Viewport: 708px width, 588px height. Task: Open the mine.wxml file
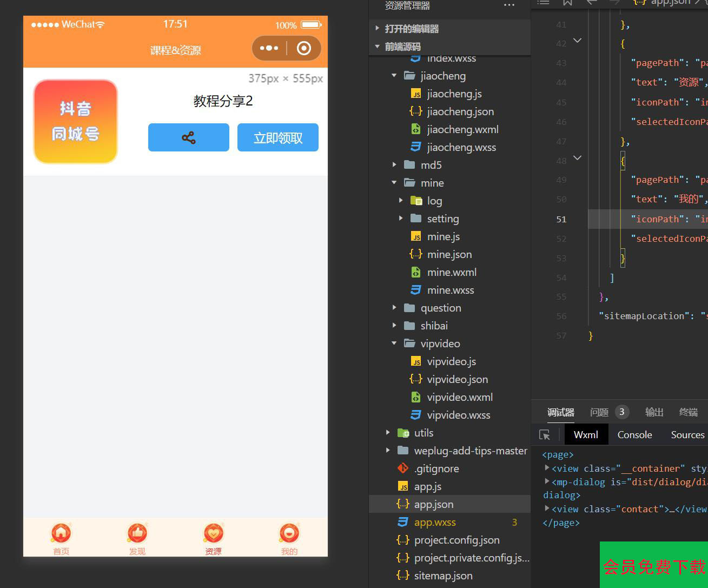[452, 272]
